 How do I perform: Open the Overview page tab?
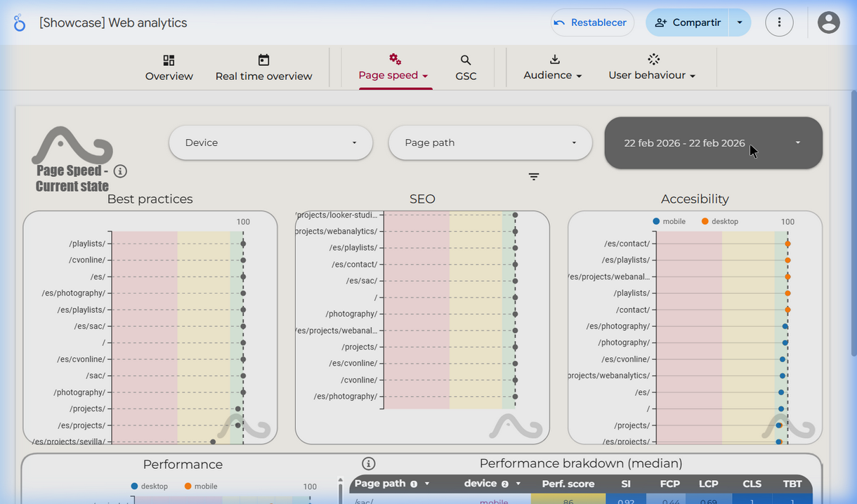(169, 68)
